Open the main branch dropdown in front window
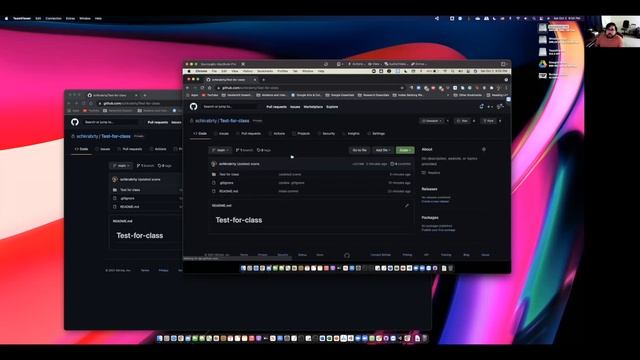Viewport: 640px width, 360px height. tap(220, 150)
